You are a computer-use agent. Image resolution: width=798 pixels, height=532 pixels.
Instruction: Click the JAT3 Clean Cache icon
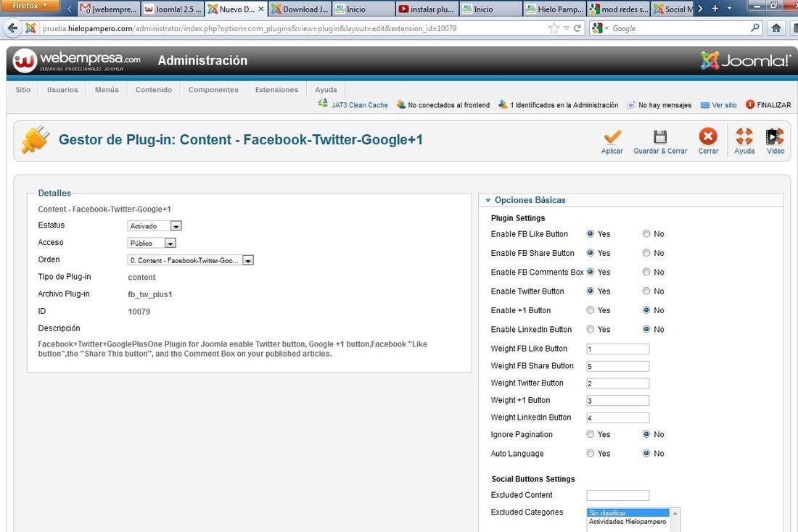point(323,104)
